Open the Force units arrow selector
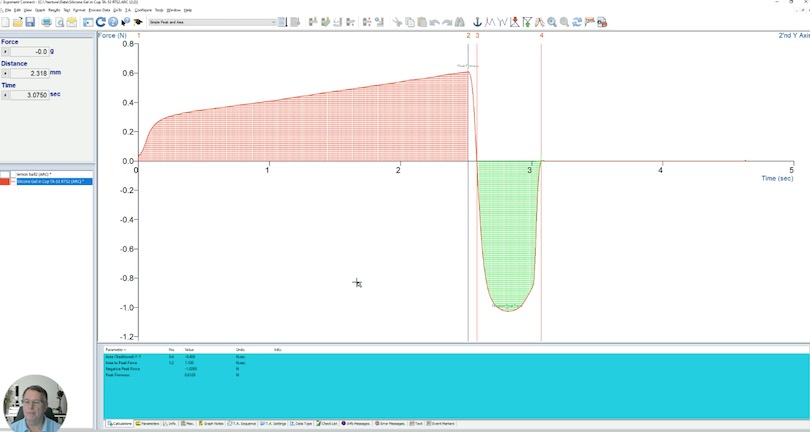 [5, 52]
